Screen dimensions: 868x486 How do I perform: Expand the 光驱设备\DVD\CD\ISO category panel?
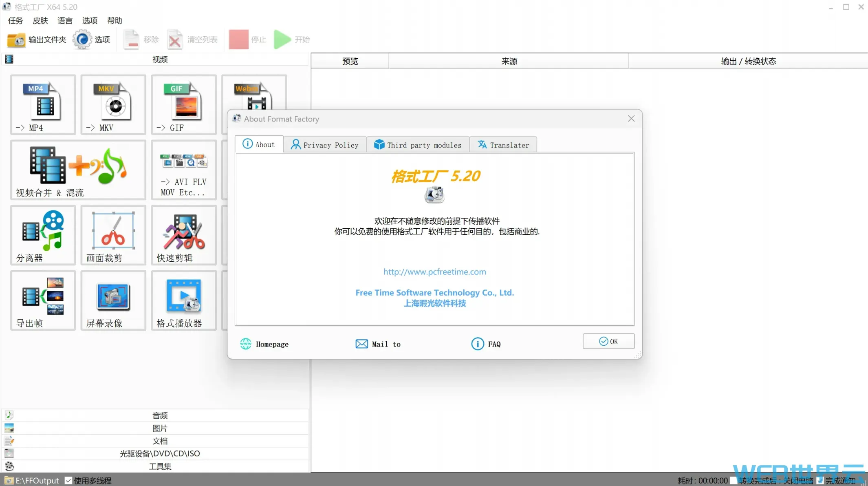[155, 453]
